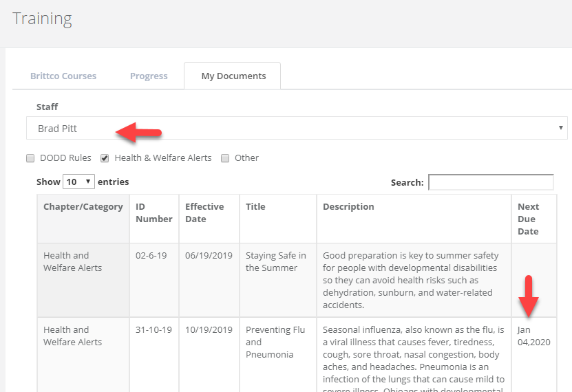Enable the DODD Rules checkbox

pyautogui.click(x=30, y=158)
